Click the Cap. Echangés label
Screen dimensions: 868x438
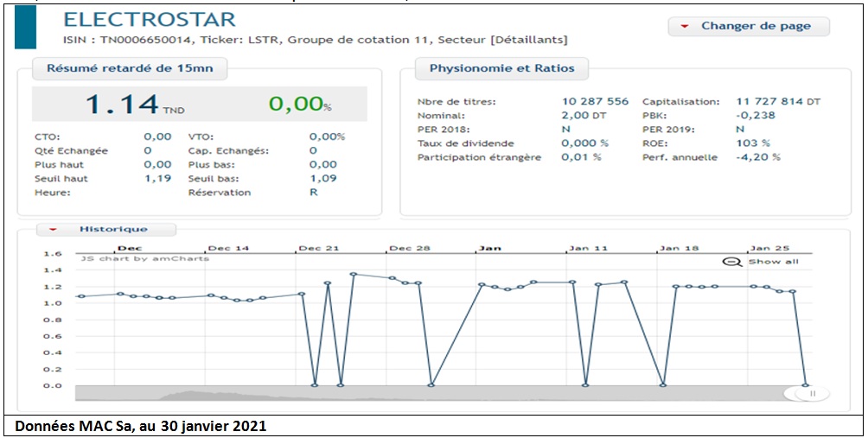tap(228, 150)
